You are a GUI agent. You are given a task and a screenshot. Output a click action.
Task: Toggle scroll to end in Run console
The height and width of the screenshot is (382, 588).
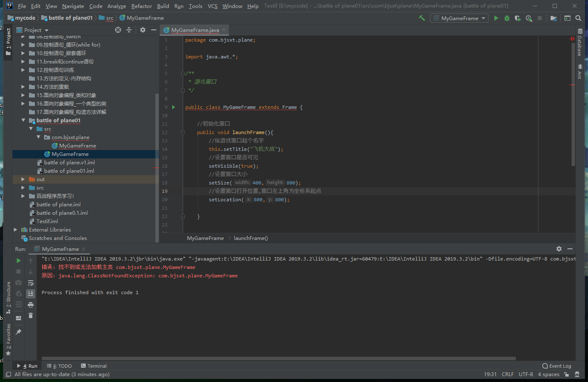pos(31,293)
